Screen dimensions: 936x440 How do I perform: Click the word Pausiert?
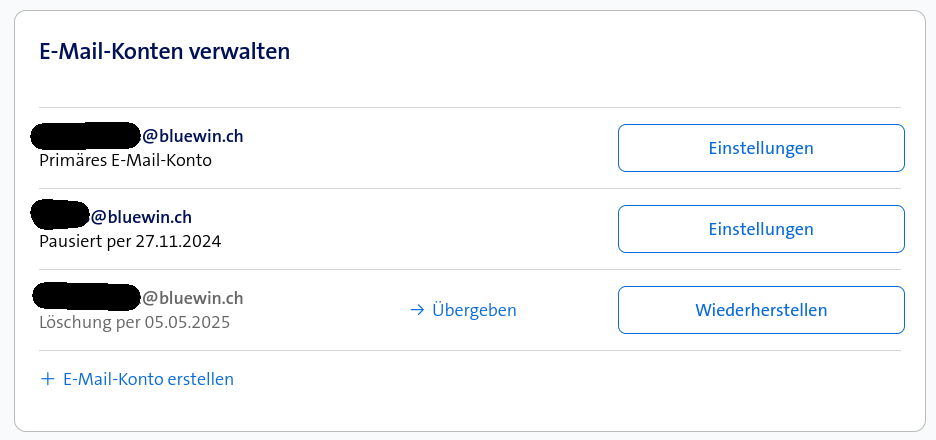coord(71,240)
